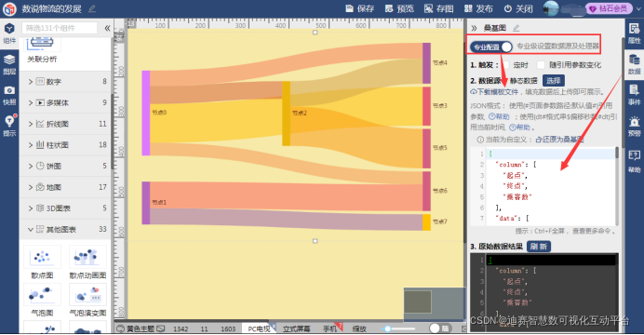Click the 存图 save-image toolbar button
This screenshot has height=335, width=644.
(x=439, y=8)
